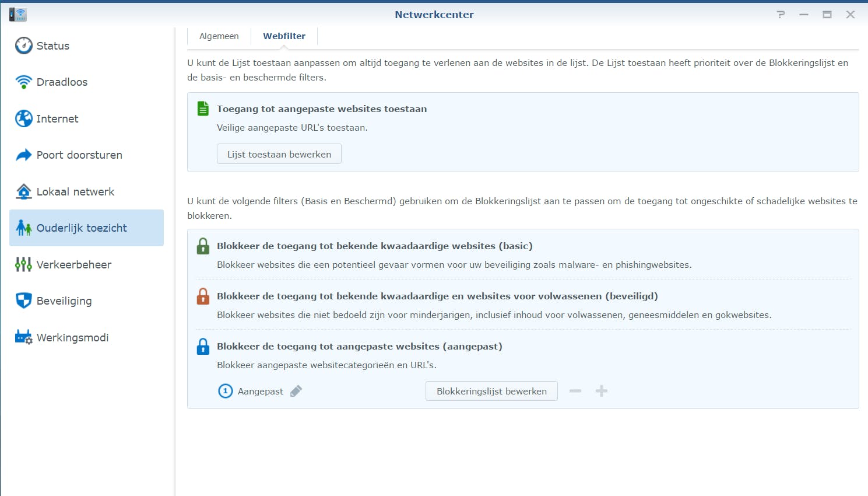868x496 pixels.
Task: Close the Netwerkcenter window
Action: pyautogui.click(x=851, y=15)
